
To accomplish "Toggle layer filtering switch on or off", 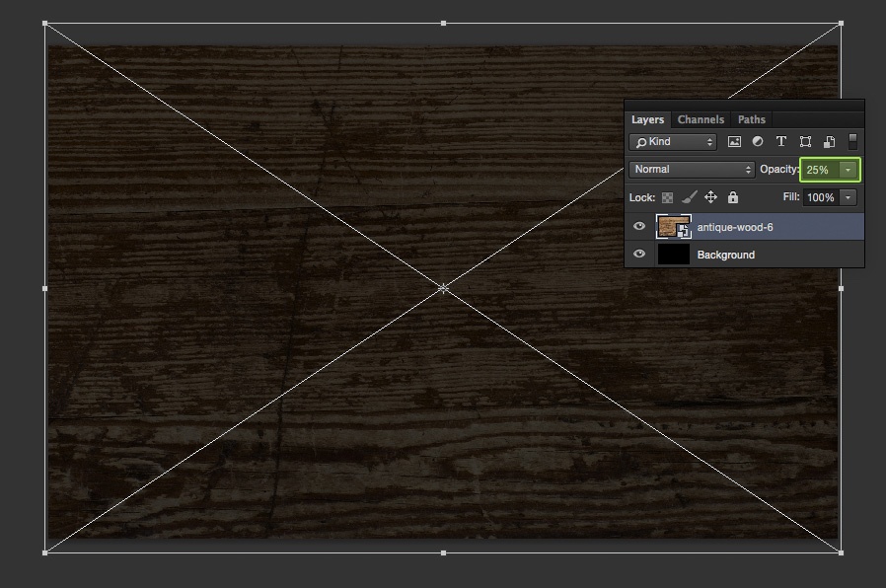I will pos(852,141).
